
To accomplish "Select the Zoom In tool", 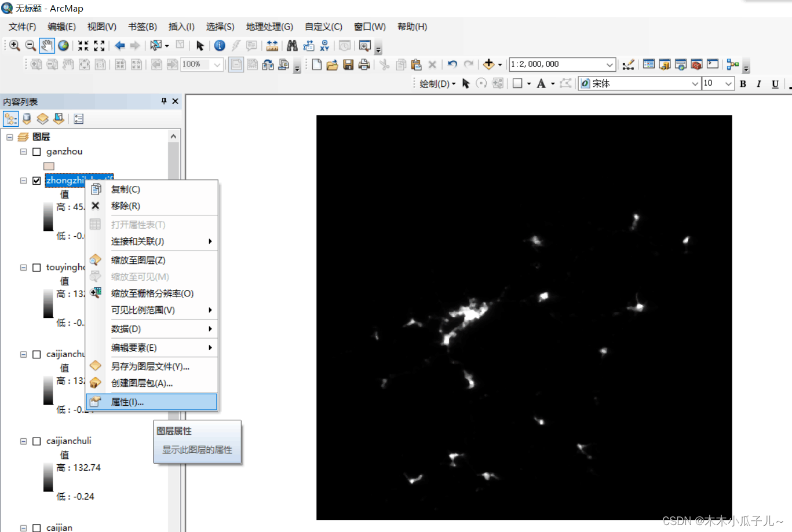I will tap(15, 46).
